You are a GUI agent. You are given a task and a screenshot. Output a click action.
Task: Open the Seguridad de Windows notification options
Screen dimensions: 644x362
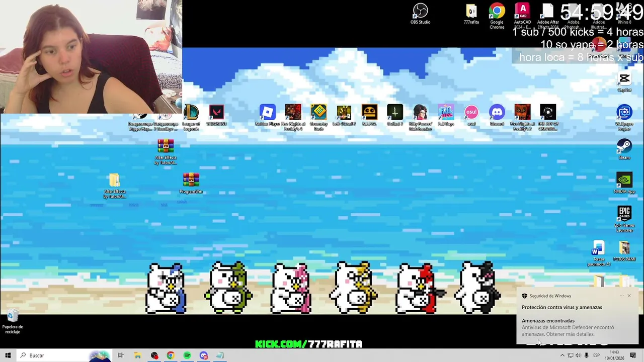[622, 296]
